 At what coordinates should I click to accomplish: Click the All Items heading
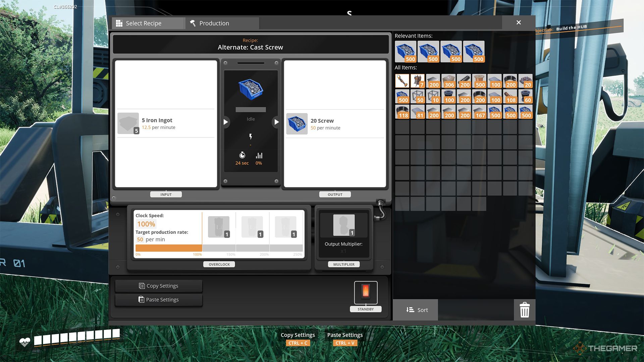coord(406,67)
